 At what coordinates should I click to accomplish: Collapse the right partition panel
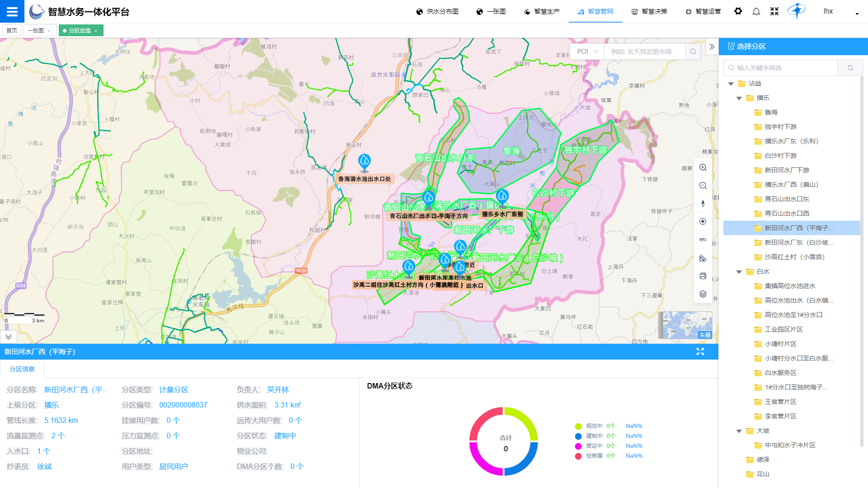(x=712, y=47)
